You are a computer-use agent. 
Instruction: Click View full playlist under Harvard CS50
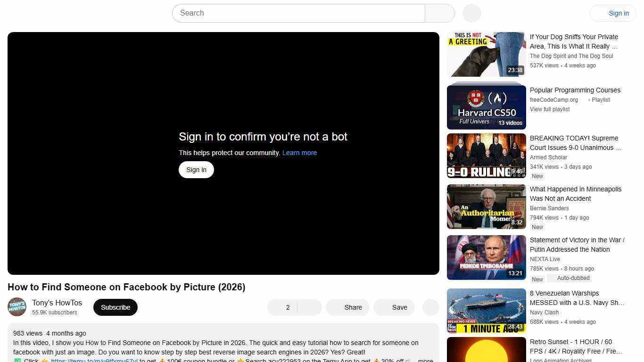click(550, 109)
